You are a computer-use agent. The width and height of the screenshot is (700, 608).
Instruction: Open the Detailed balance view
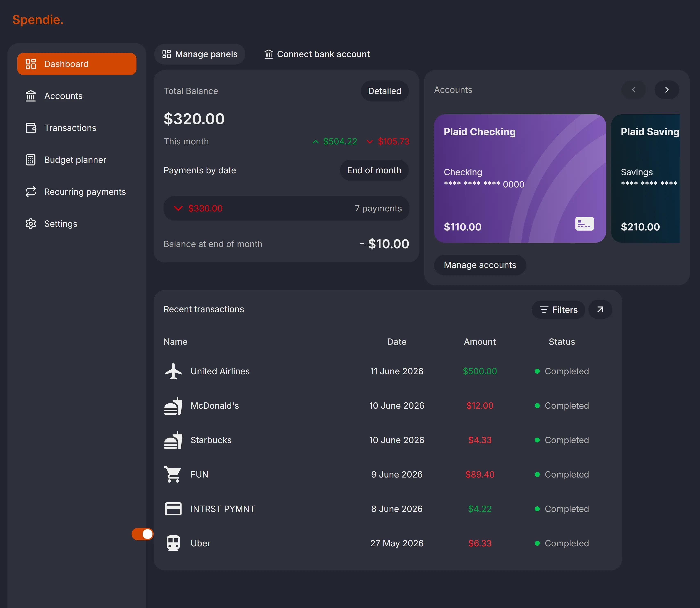click(384, 91)
